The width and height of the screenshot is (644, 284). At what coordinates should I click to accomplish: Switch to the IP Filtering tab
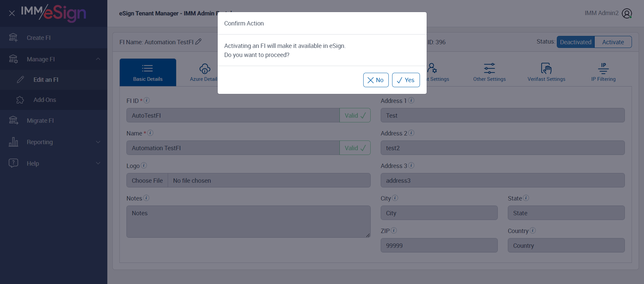click(603, 72)
